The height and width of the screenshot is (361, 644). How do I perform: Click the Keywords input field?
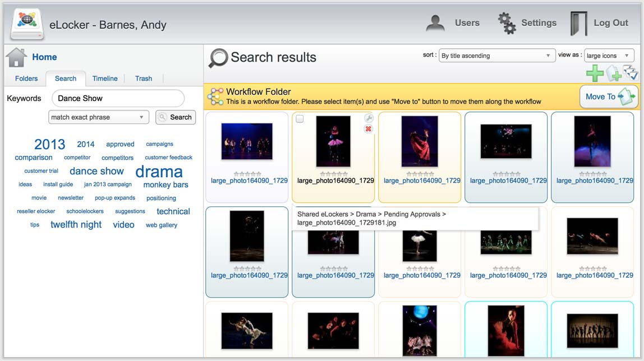pos(118,99)
